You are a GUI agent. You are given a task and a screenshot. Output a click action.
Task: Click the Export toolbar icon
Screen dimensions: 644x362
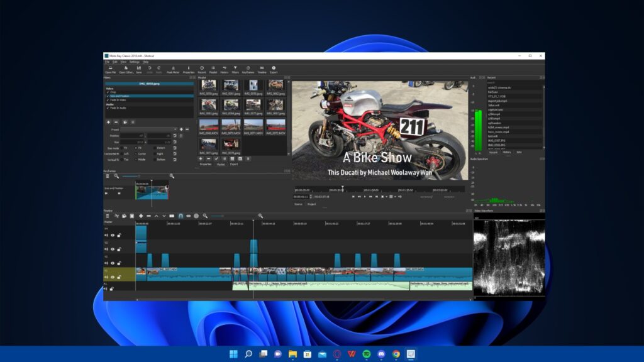(274, 70)
